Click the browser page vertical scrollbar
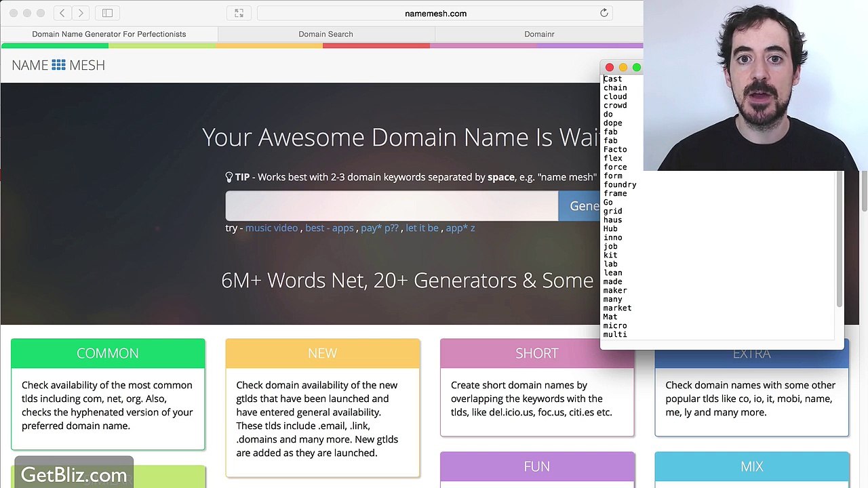 coord(864,190)
